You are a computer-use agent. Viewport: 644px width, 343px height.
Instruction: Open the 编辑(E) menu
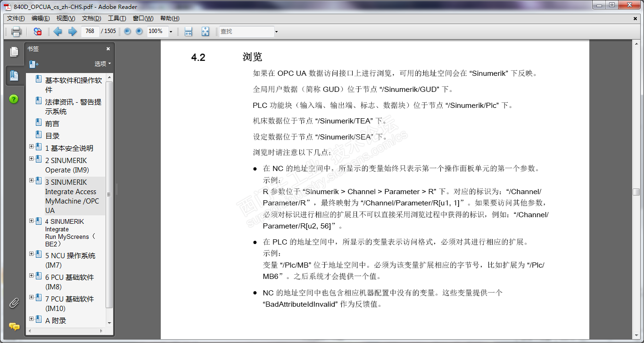point(41,18)
